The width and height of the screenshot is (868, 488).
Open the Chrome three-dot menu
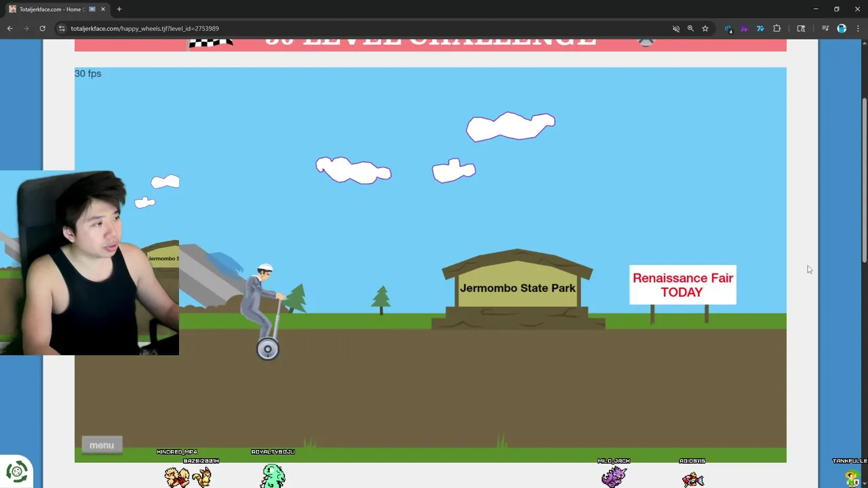pos(857,28)
